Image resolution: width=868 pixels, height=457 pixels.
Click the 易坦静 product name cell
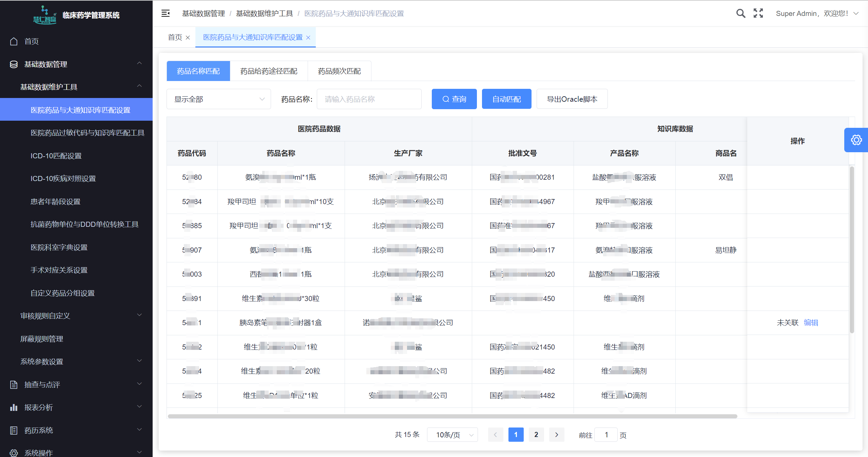click(x=726, y=250)
